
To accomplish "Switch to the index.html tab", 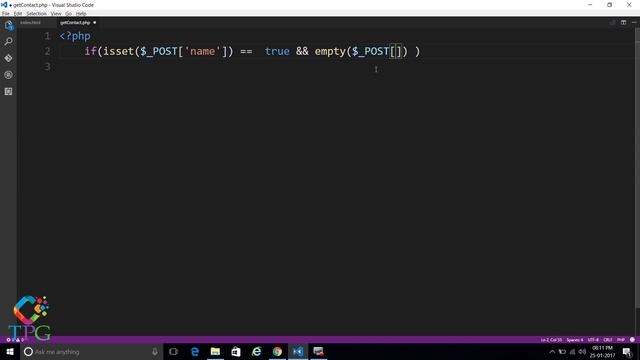I will (31, 22).
